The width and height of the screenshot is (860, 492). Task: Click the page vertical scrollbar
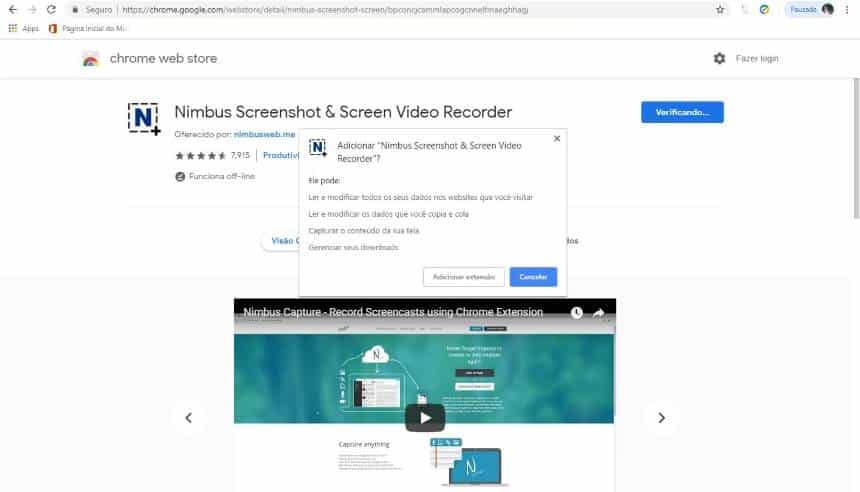coord(856,148)
